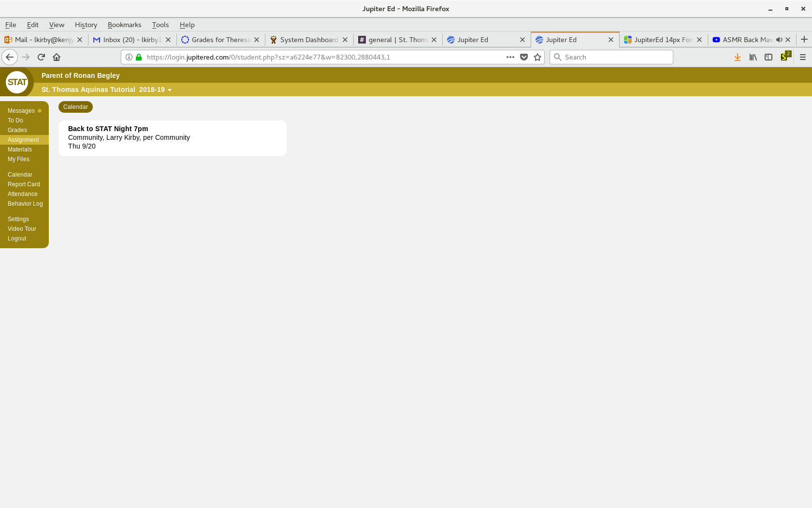Mute the ASMR tab audio
This screenshot has width=812, height=508.
[779, 40]
